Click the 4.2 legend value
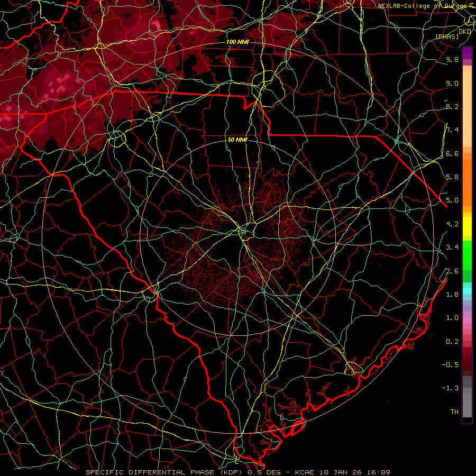 coord(452,224)
